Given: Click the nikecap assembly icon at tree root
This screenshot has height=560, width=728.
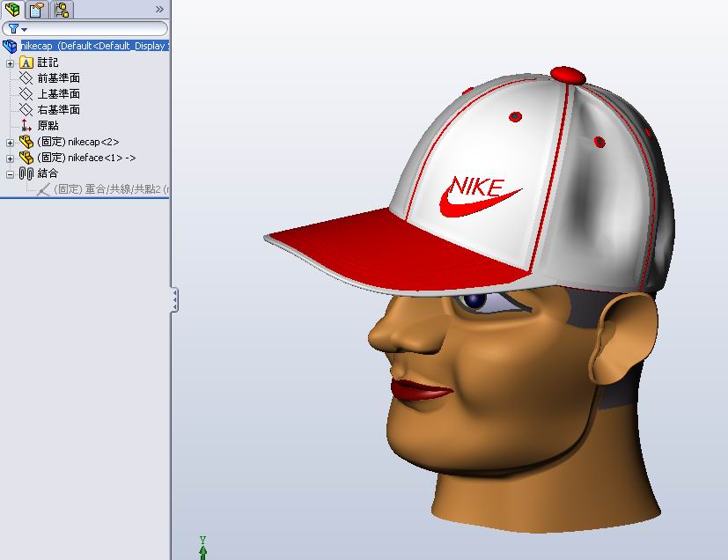Looking at the screenshot, I should 10,46.
